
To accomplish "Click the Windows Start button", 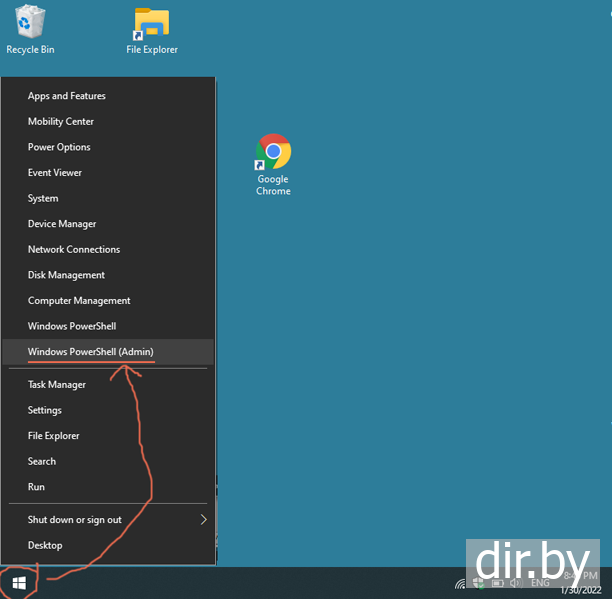I will (19, 583).
